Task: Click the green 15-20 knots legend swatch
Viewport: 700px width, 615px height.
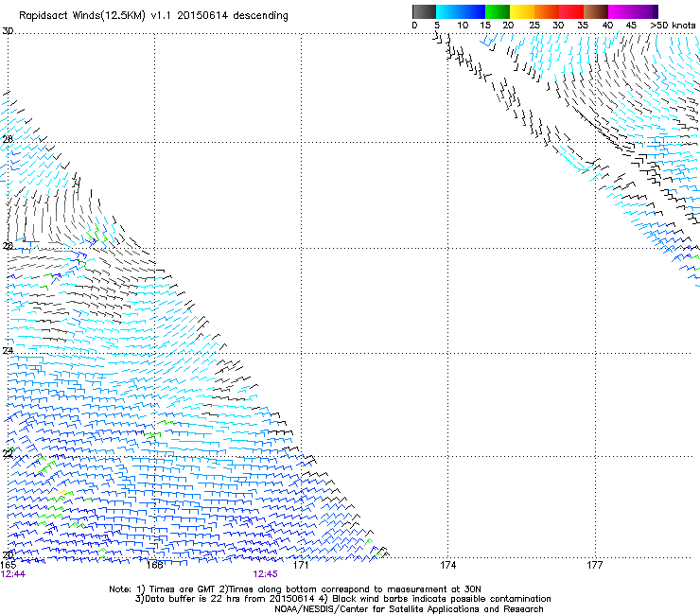Action: 498,11
